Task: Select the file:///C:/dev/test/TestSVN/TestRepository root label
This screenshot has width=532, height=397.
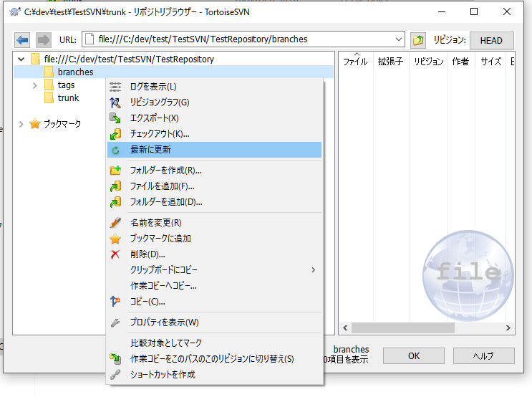Action: [129, 59]
